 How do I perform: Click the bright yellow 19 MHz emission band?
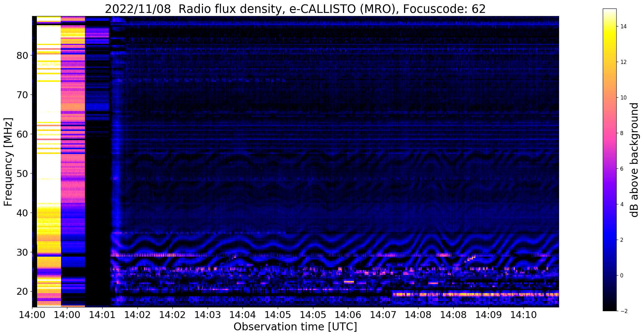coord(475,295)
